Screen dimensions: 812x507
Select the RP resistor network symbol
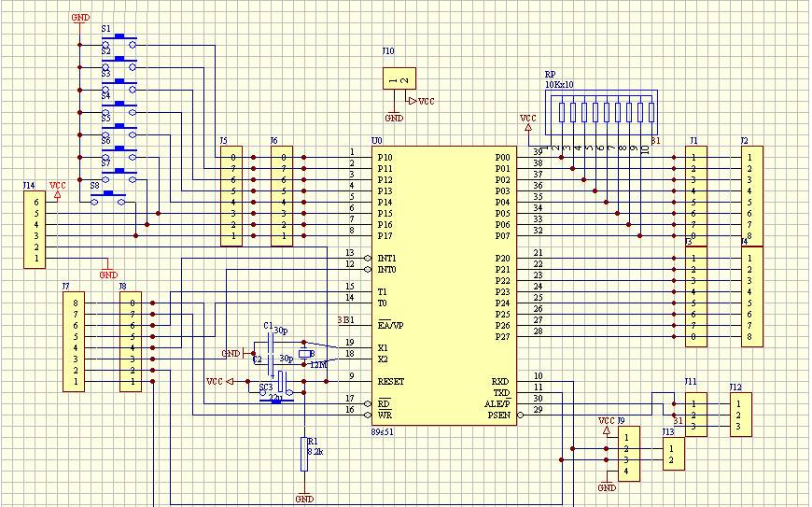601,112
